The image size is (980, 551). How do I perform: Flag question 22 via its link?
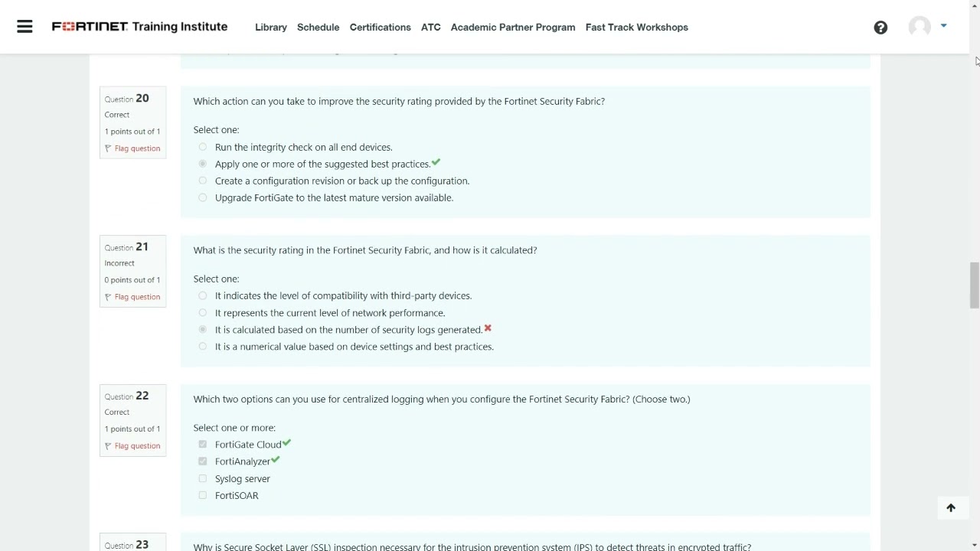coord(137,446)
